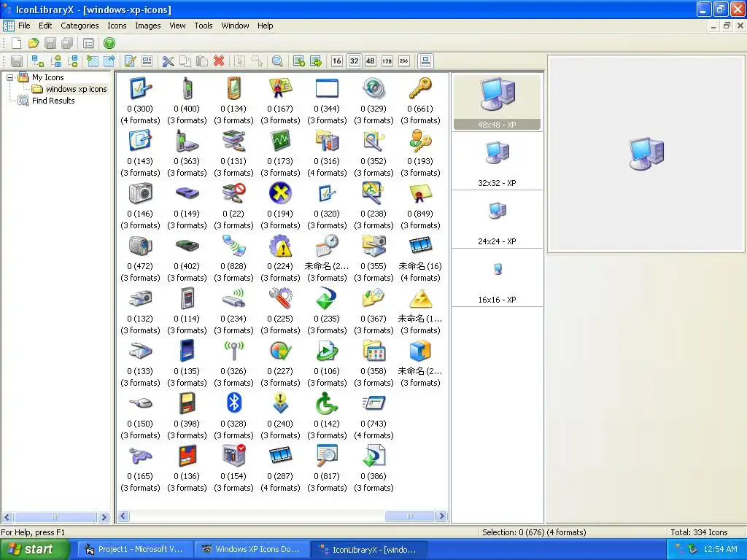Open library properties list icon

88,43
